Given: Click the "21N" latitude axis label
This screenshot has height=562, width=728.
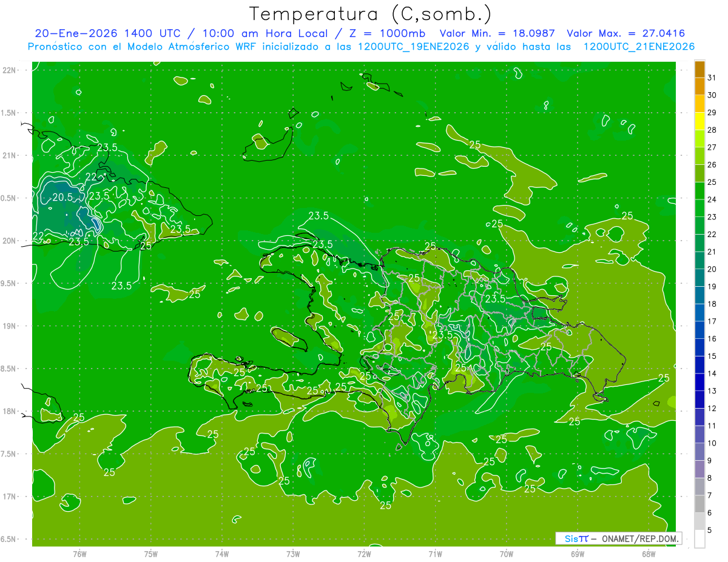Looking at the screenshot, I should [x=9, y=155].
